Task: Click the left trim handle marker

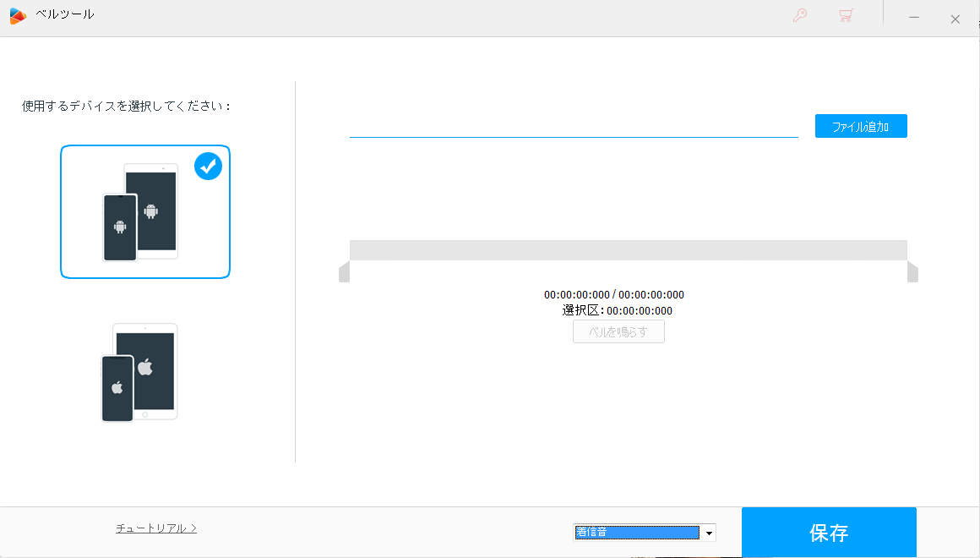Action: click(x=345, y=272)
